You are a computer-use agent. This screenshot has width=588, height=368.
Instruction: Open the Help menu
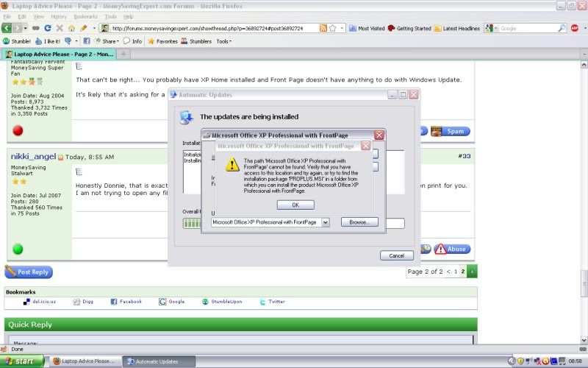128,16
